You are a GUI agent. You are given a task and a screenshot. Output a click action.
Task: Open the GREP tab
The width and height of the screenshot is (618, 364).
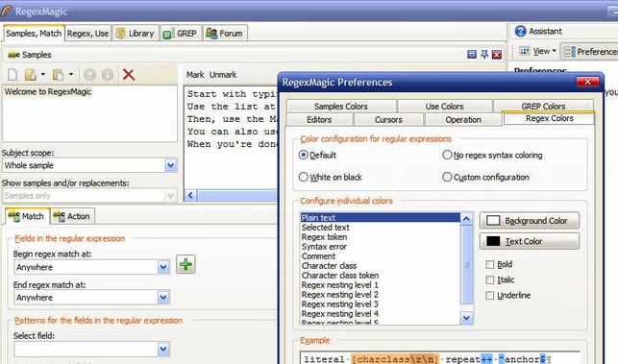(181, 34)
